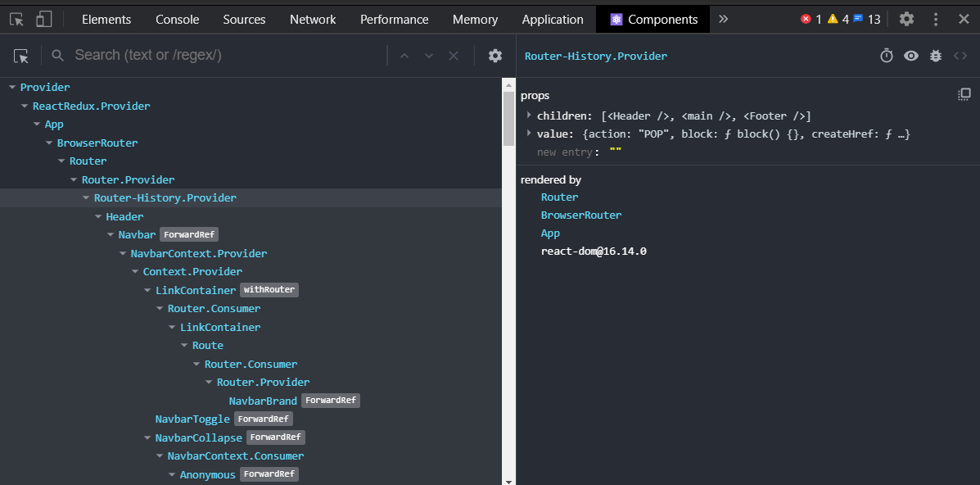This screenshot has width=980, height=485.
Task: Open the DevTools settings gear
Action: pos(906,19)
